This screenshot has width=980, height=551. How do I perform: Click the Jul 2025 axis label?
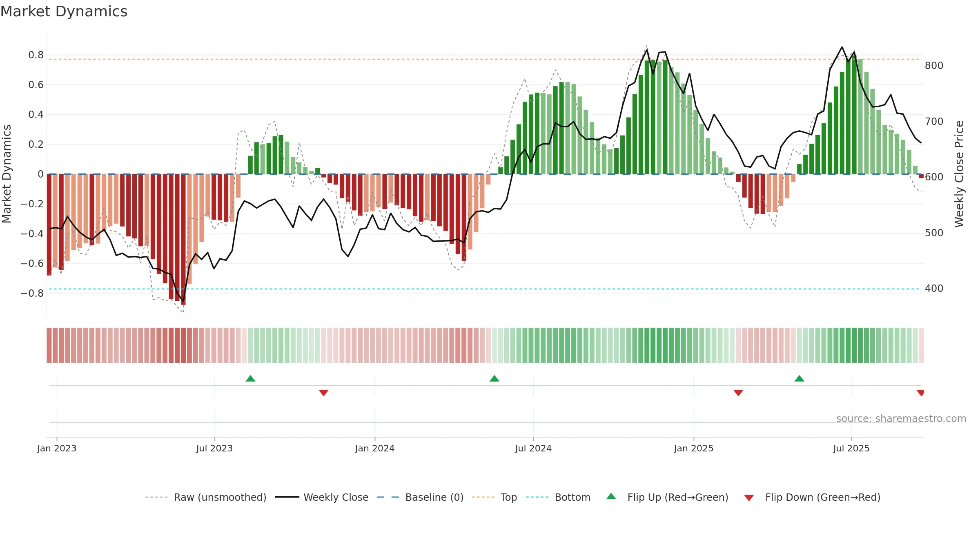click(851, 448)
